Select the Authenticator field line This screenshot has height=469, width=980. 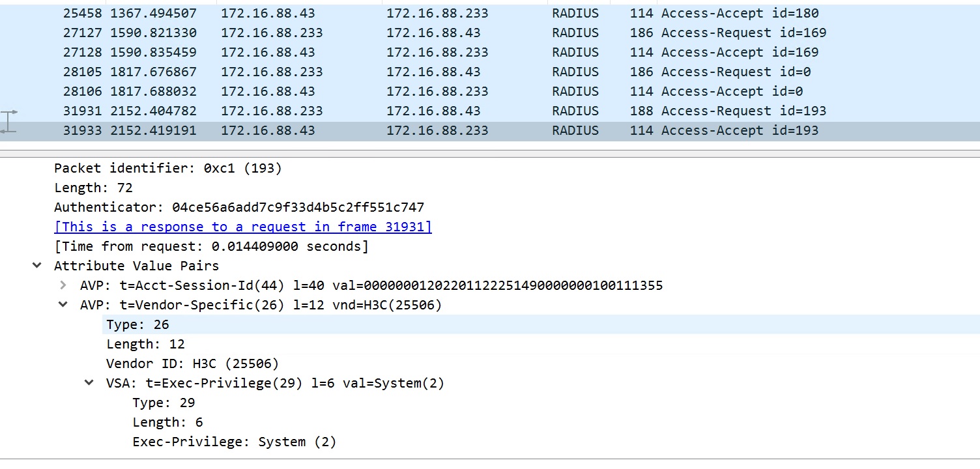[238, 207]
